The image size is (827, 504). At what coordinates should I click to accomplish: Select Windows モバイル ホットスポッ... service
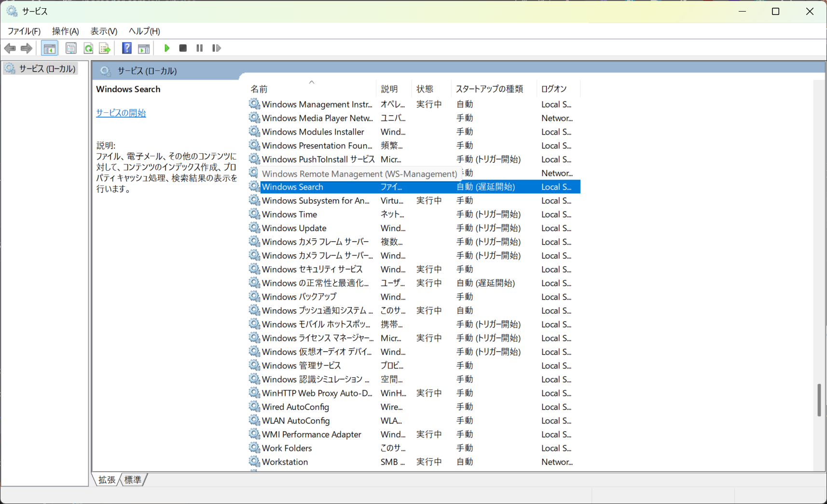(414, 324)
